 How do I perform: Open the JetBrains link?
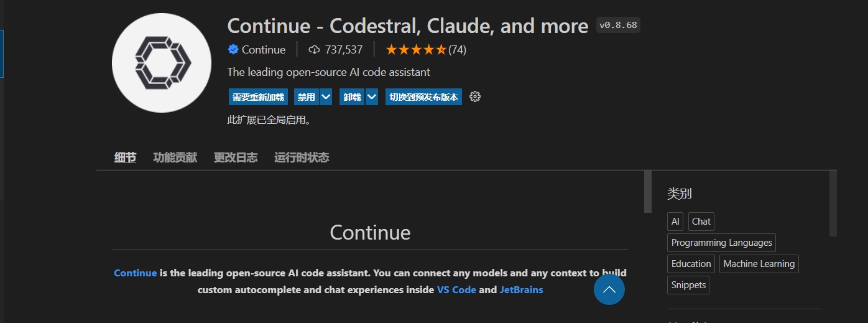click(x=521, y=290)
